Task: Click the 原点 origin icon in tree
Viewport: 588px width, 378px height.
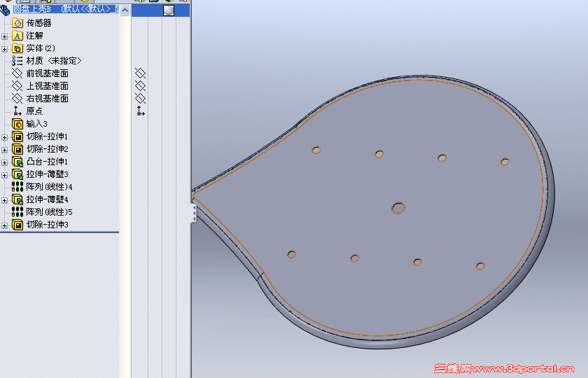Action: (17, 111)
